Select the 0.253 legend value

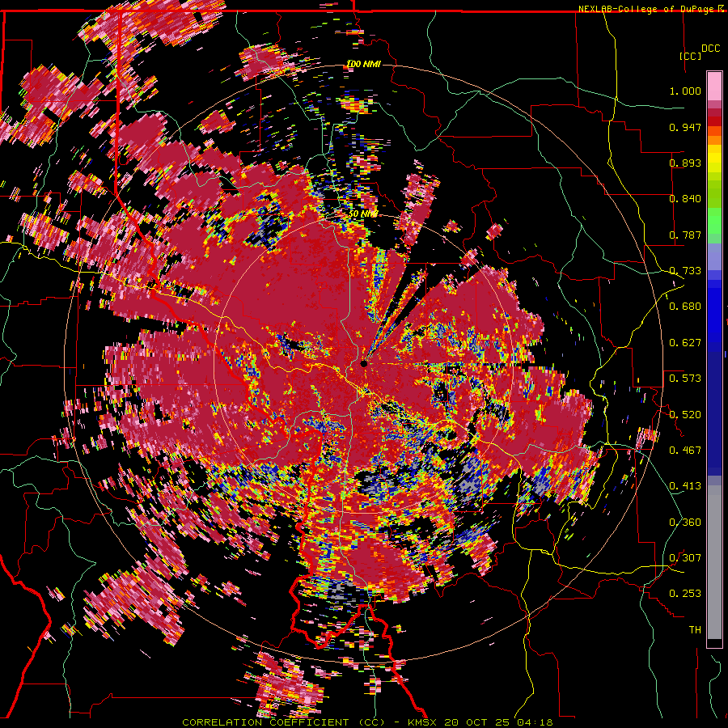point(685,594)
